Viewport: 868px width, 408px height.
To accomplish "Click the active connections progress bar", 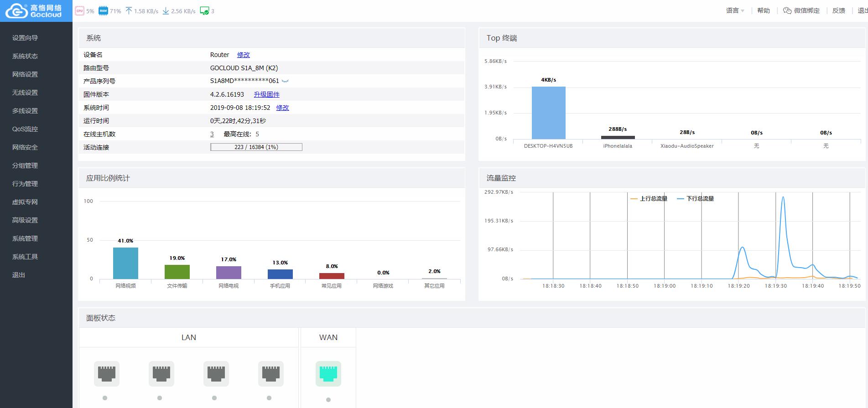I will point(256,147).
